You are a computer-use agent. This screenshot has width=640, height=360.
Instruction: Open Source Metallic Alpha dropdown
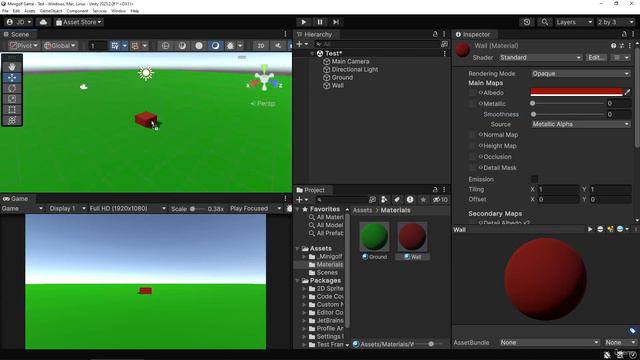pyautogui.click(x=580, y=124)
